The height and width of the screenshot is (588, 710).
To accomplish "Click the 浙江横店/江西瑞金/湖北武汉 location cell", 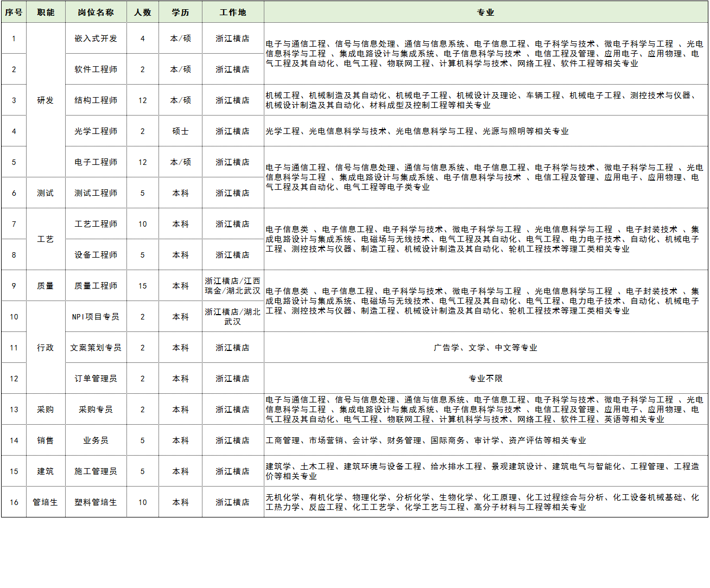I will tap(233, 286).
